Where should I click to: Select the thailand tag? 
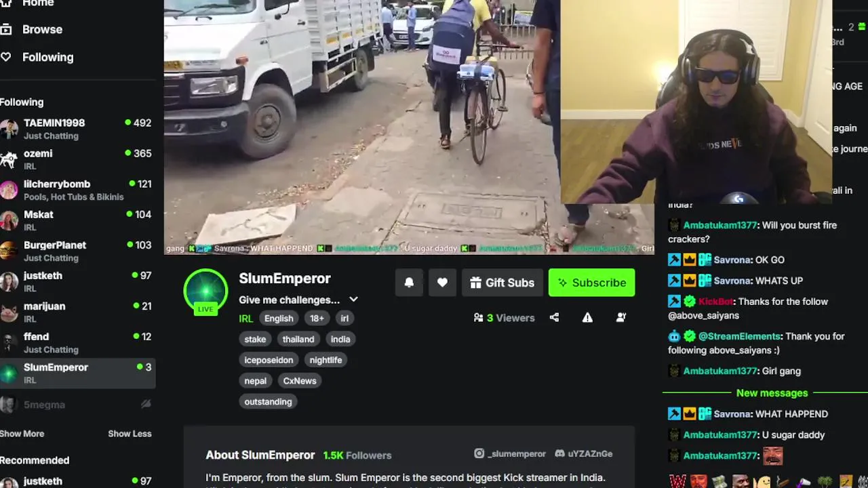(298, 339)
